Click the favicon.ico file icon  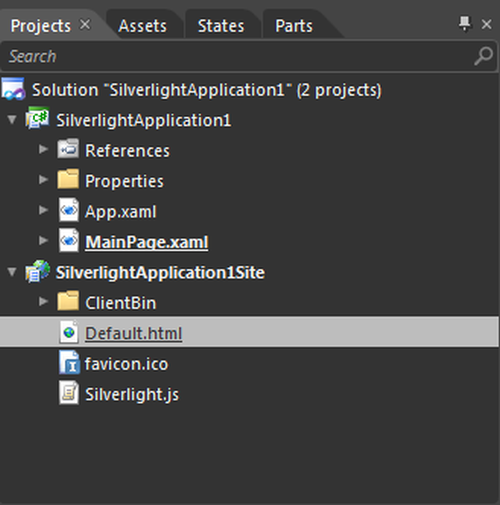pos(69,362)
